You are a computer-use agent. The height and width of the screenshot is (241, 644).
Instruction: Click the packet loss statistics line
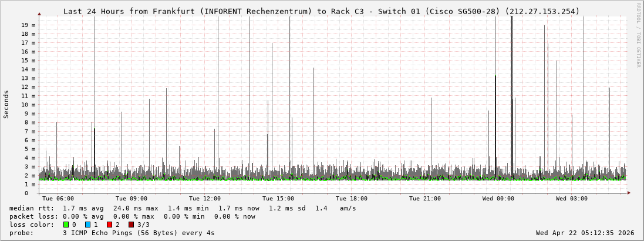tap(132, 216)
